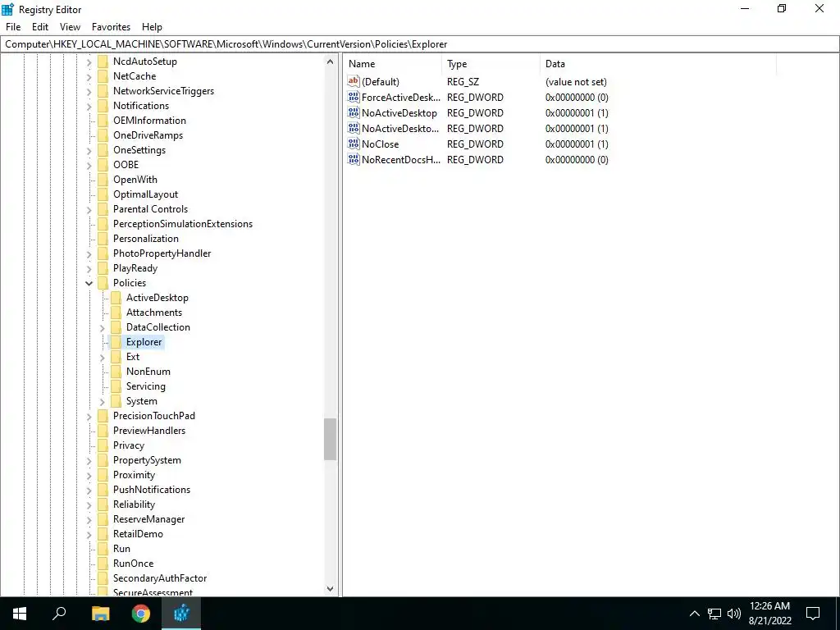Image resolution: width=840 pixels, height=630 pixels.
Task: Select the RetailDemo key
Action: 138,534
